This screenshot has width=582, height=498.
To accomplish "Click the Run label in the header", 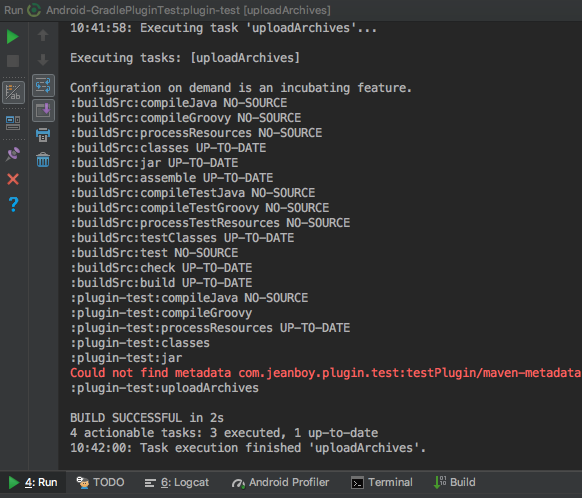I will pyautogui.click(x=14, y=10).
